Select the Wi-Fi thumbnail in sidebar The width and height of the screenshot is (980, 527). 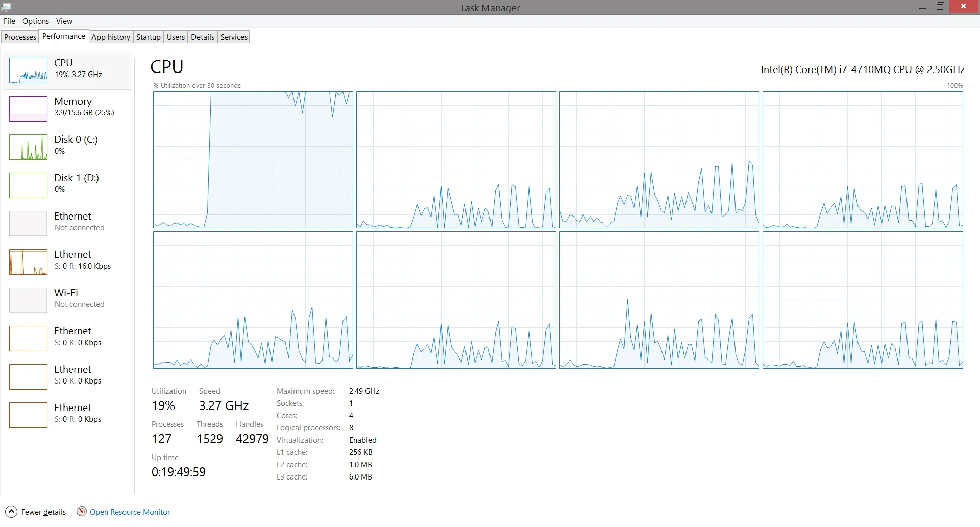pyautogui.click(x=29, y=300)
